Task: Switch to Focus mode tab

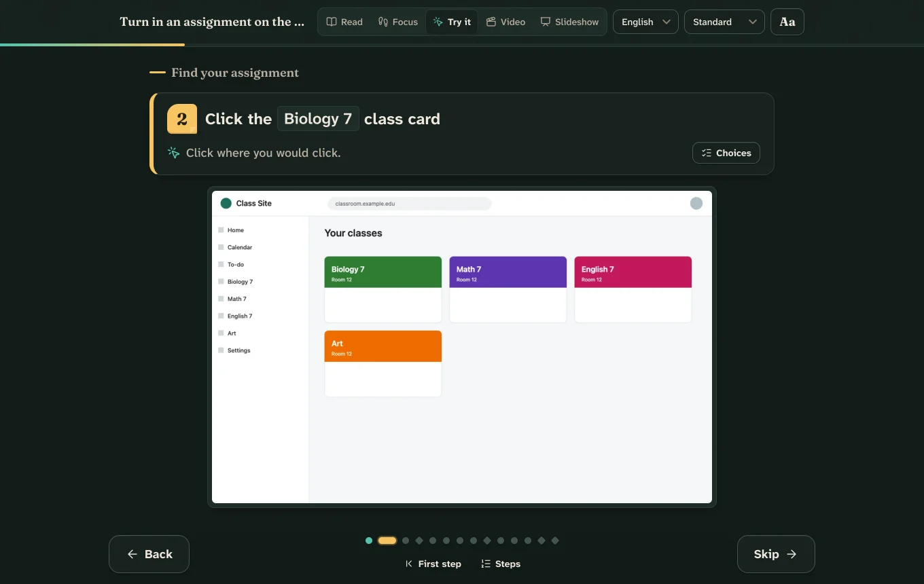Action: tap(398, 22)
